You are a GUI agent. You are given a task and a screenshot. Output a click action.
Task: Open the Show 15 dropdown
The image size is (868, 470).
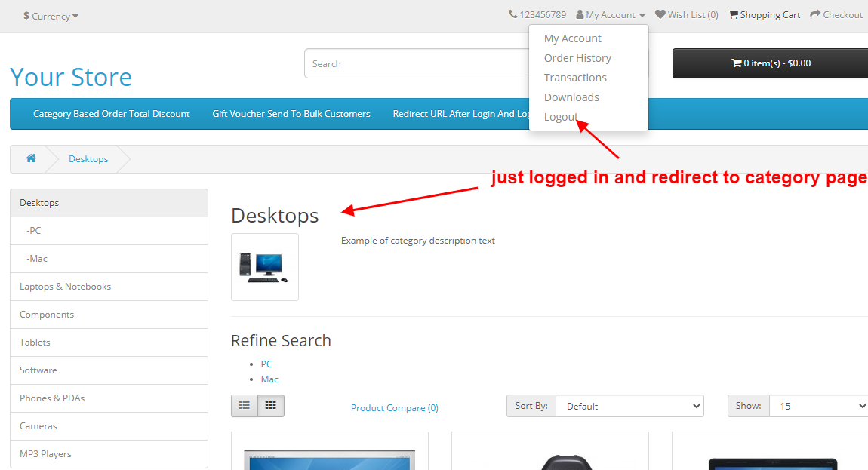coord(819,406)
